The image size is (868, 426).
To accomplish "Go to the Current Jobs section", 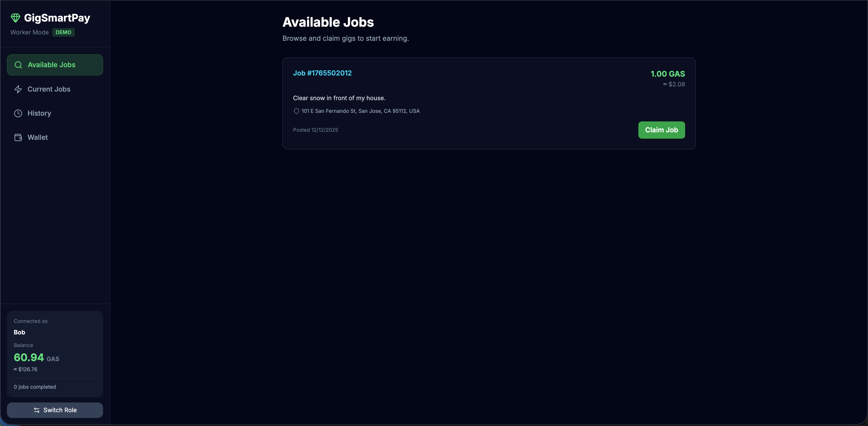I will (49, 89).
